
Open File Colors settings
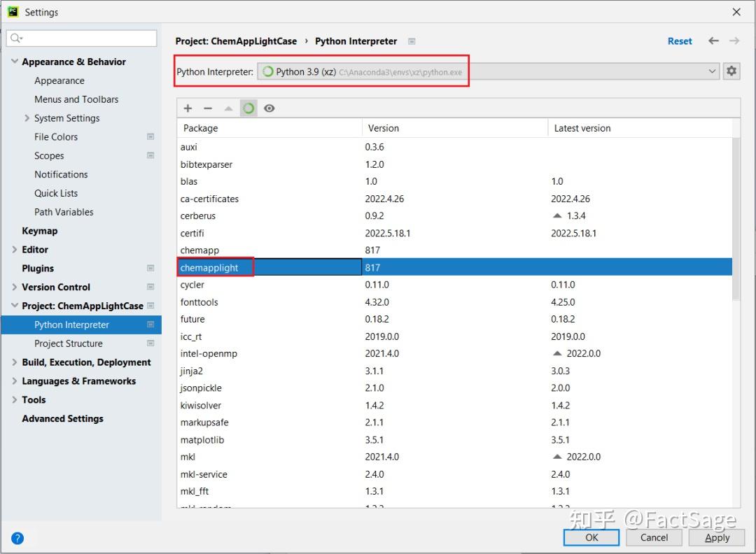click(x=56, y=137)
